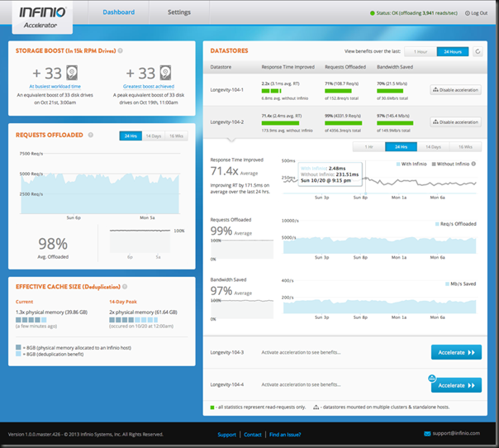Open help icon next to Without Infinio

pos(473,164)
